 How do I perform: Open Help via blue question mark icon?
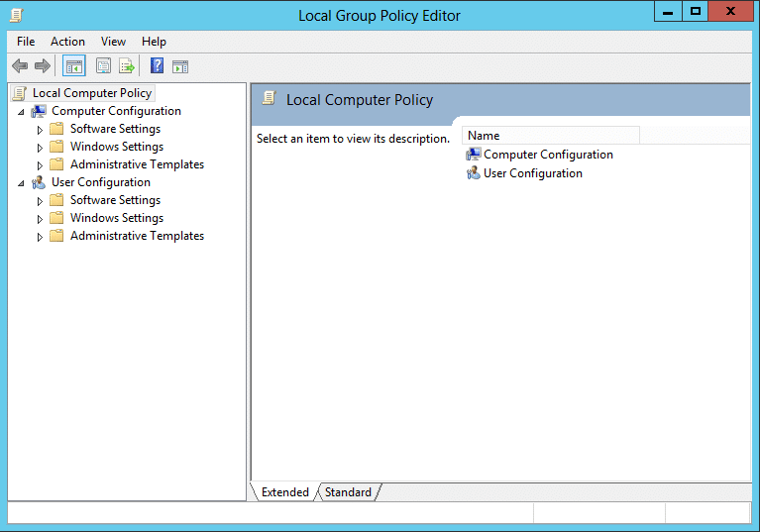click(157, 66)
